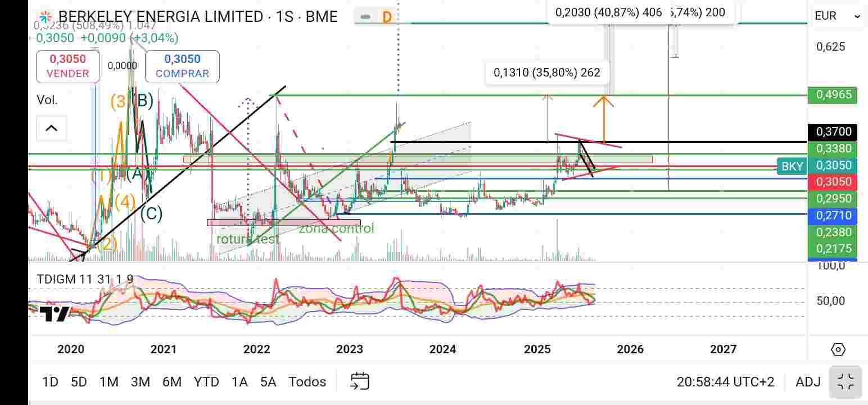Click the price change text +0,0090 (+3,04%)
The width and height of the screenshot is (868, 405).
pos(130,38)
